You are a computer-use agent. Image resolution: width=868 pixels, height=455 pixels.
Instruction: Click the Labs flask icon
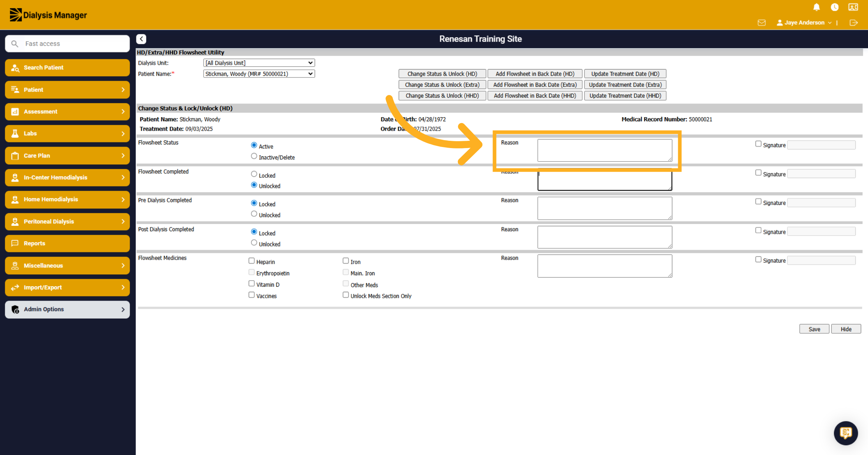(15, 134)
